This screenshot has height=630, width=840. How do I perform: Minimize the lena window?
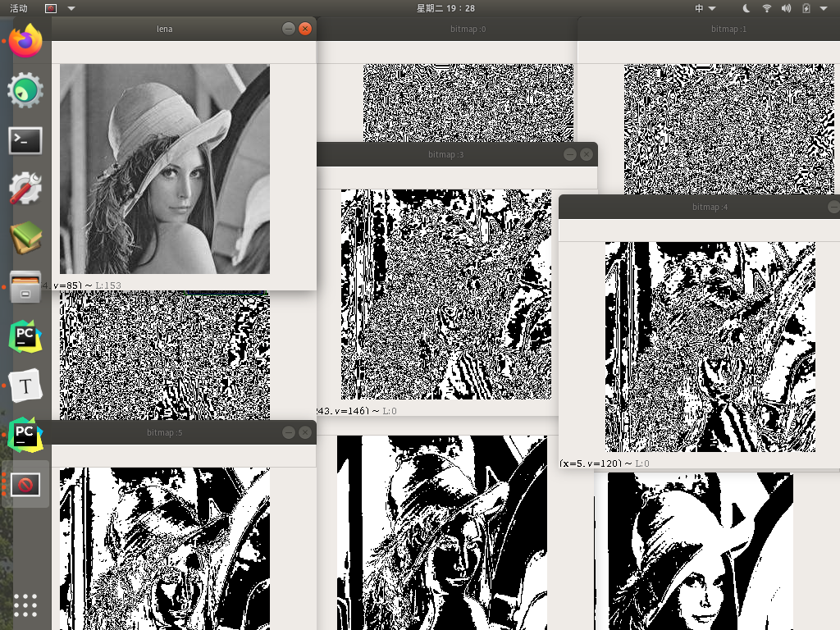pyautogui.click(x=288, y=29)
